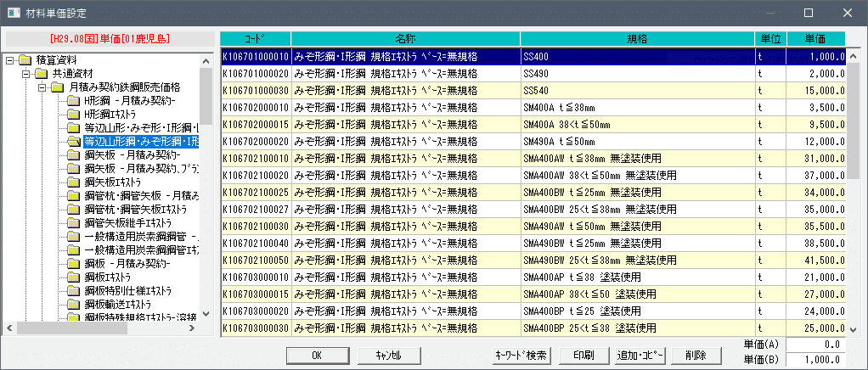Viewport: 868px width, 370px height.
Task: Click the 共通資材 folder icon
Action: pos(42,74)
